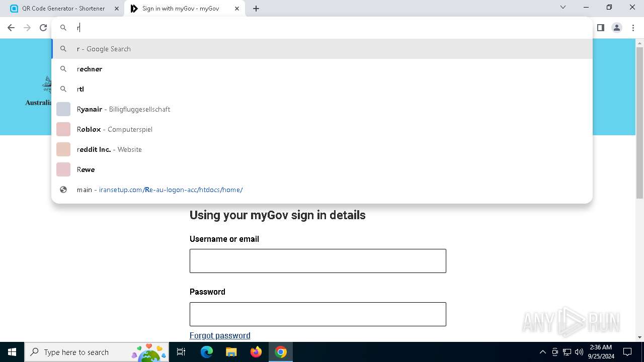Open a new tab with plus button

coord(256,9)
